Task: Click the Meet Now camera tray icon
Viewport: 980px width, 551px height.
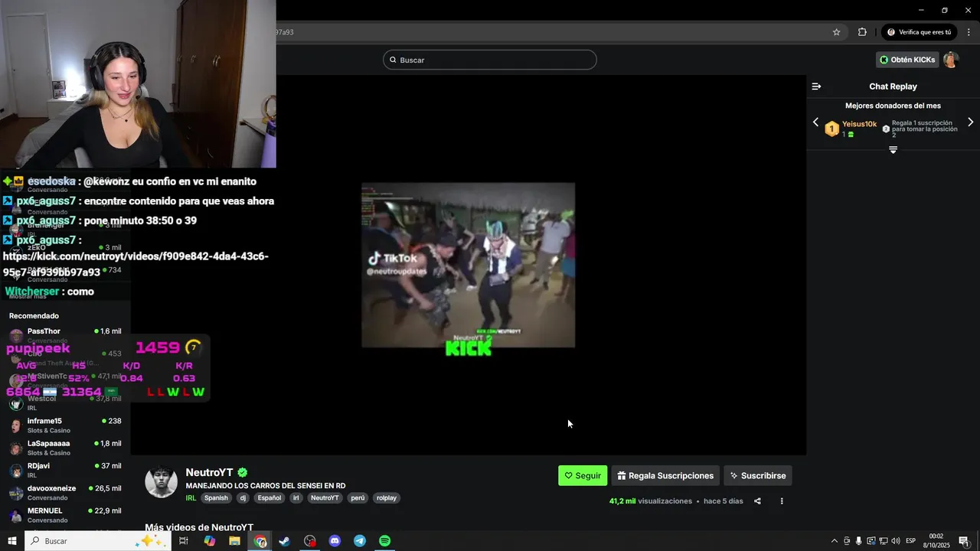Action: (847, 541)
